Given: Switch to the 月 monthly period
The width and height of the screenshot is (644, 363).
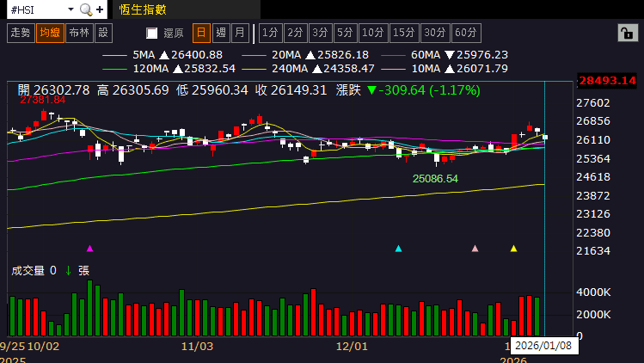Looking at the screenshot, I should tap(240, 33).
